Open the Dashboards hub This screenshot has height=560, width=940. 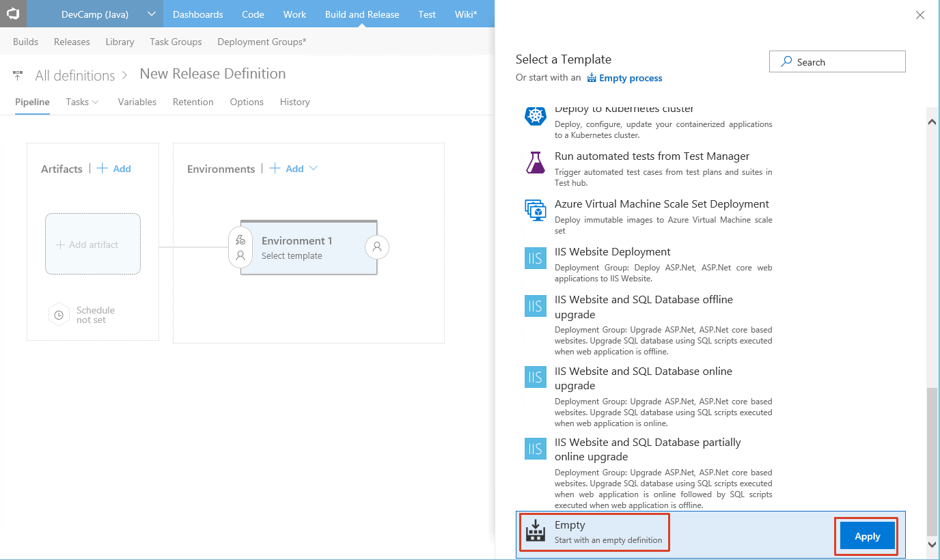pyautogui.click(x=197, y=14)
